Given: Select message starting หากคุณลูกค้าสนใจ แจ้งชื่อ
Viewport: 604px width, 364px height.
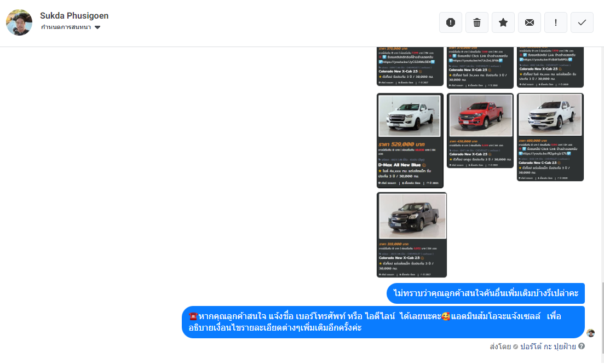Looking at the screenshot, I should pyautogui.click(x=383, y=322).
